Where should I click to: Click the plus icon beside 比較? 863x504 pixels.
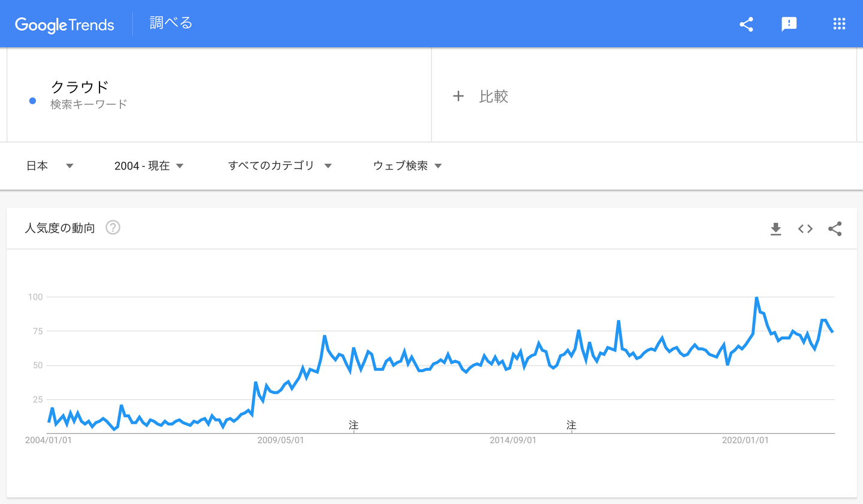[x=458, y=96]
